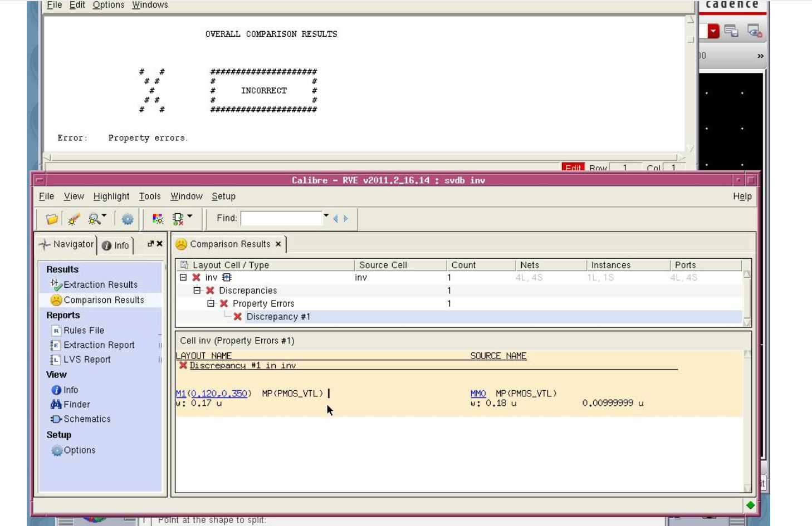Go to next find result arrow
Image resolution: width=812 pixels, height=526 pixels.
pos(346,219)
